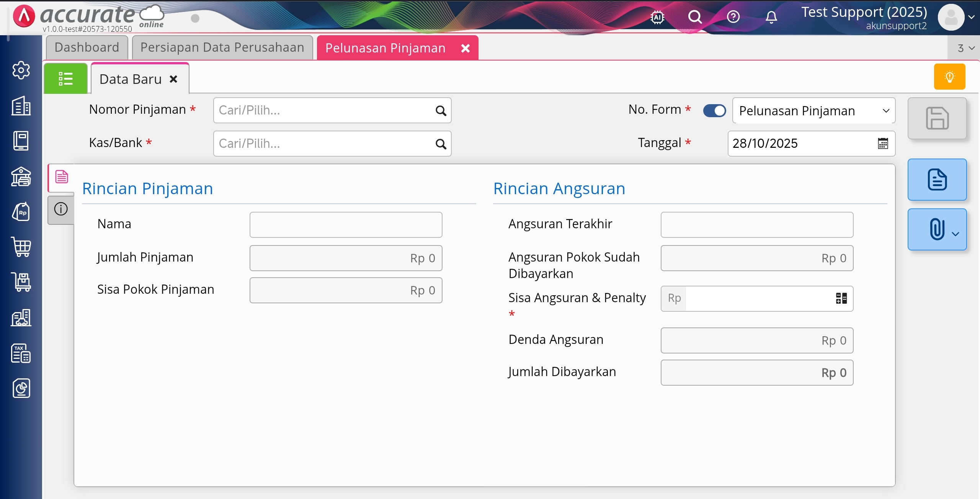Screen dimensions: 980x499
Task: Click the AI assistant chip icon
Action: (657, 17)
